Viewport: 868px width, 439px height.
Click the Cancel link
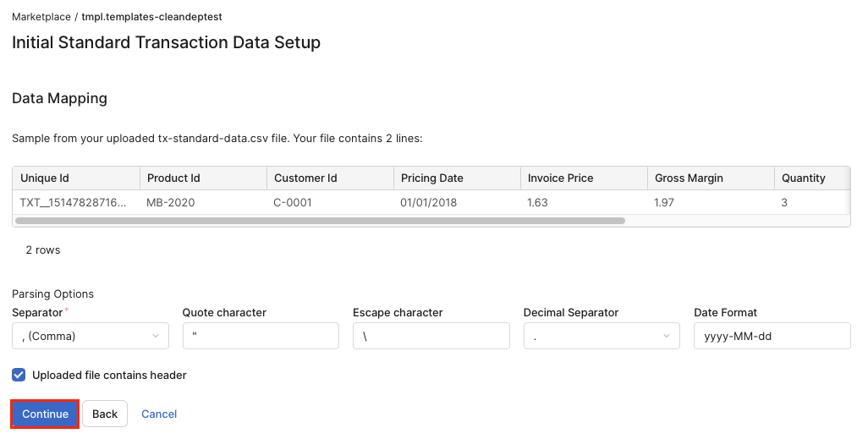pyautogui.click(x=159, y=414)
